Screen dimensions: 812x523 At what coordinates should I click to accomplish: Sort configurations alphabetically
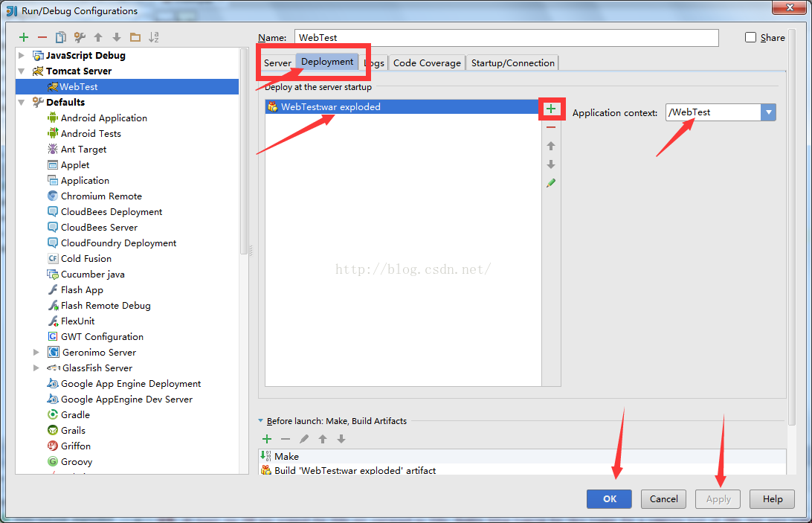coord(154,37)
